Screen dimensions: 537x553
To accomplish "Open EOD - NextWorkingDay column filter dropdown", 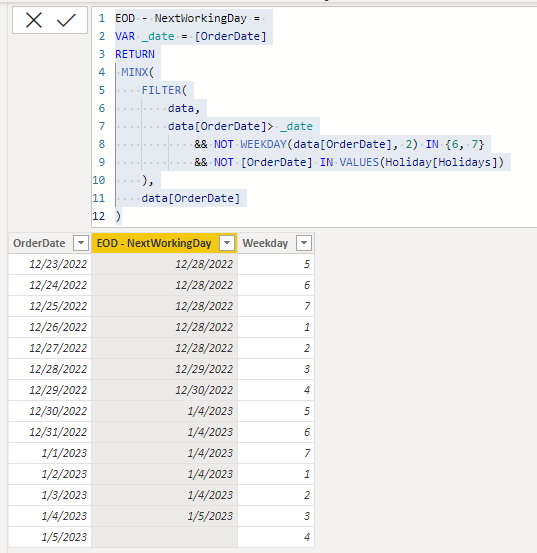I will 227,243.
